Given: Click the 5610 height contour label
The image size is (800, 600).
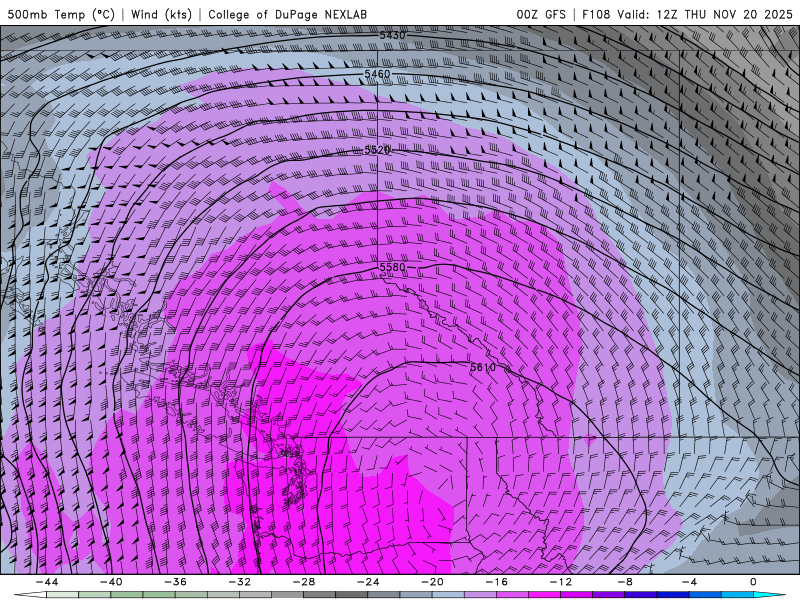Looking at the screenshot, I should 483,367.
